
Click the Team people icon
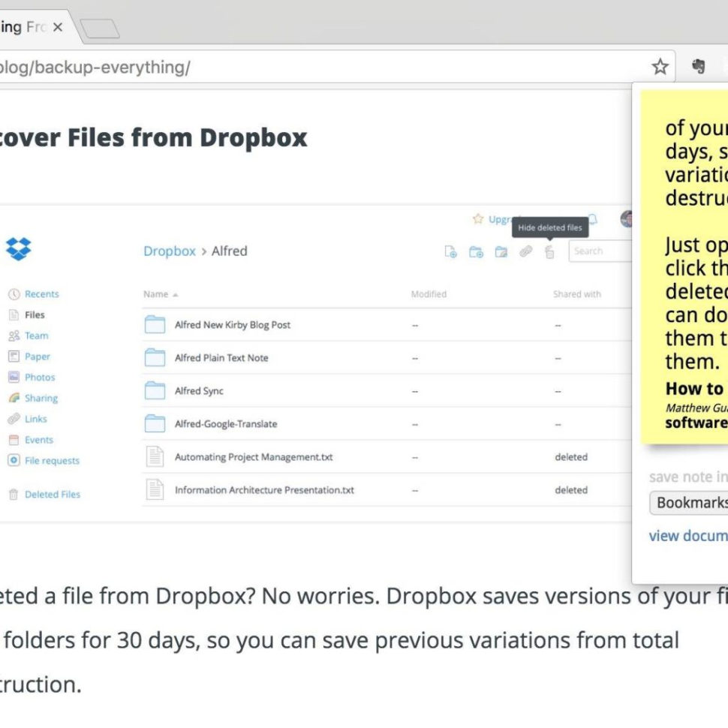click(x=14, y=335)
